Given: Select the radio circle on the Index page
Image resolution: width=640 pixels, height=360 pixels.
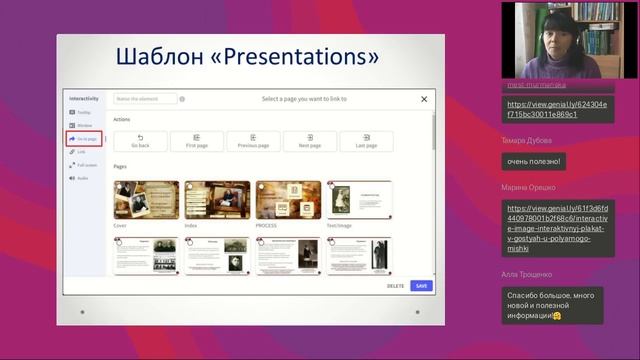Looking at the screenshot, I should 190,187.
